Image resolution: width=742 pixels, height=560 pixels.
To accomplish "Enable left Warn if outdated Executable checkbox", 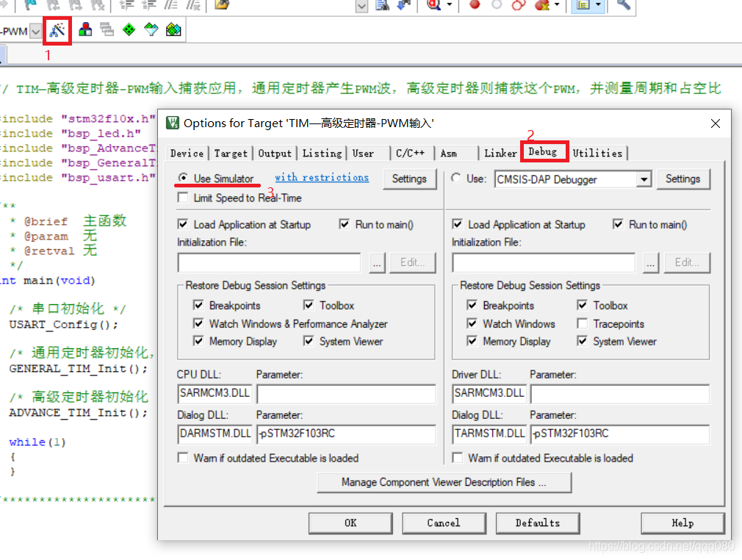I will 183,458.
